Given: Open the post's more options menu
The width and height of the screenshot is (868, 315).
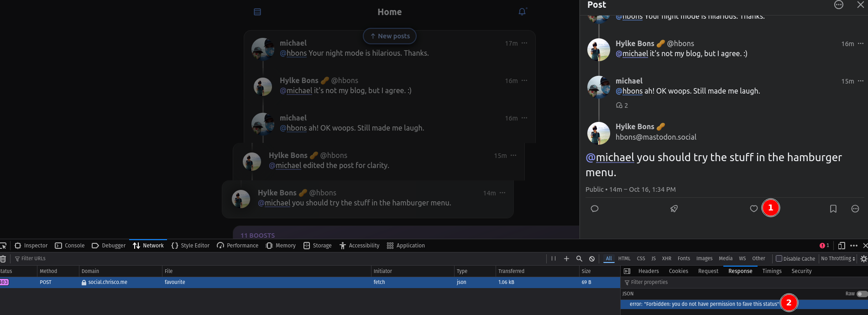Looking at the screenshot, I should [x=855, y=209].
